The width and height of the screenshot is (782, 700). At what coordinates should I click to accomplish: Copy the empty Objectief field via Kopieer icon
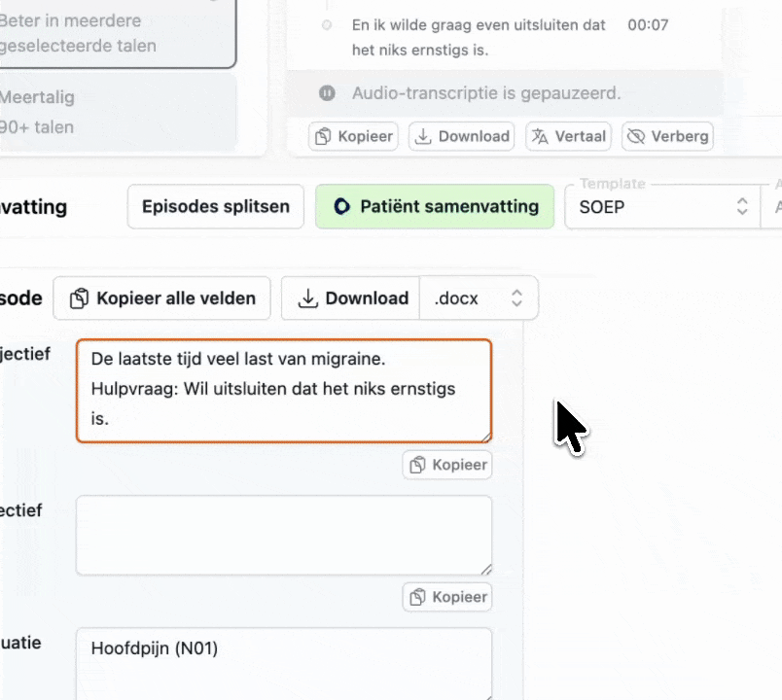[x=418, y=597]
